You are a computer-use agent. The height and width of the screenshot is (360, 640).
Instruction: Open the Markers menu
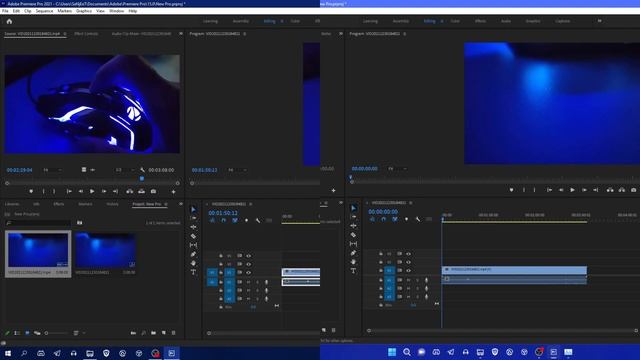point(64,11)
